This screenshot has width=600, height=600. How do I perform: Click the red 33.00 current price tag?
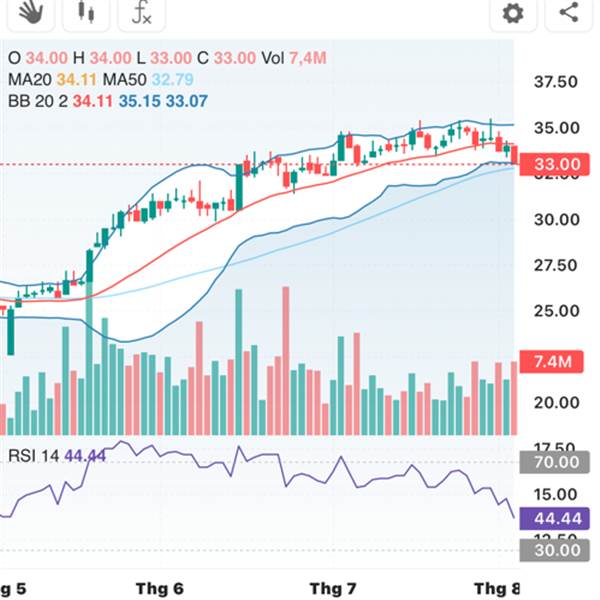pyautogui.click(x=554, y=165)
